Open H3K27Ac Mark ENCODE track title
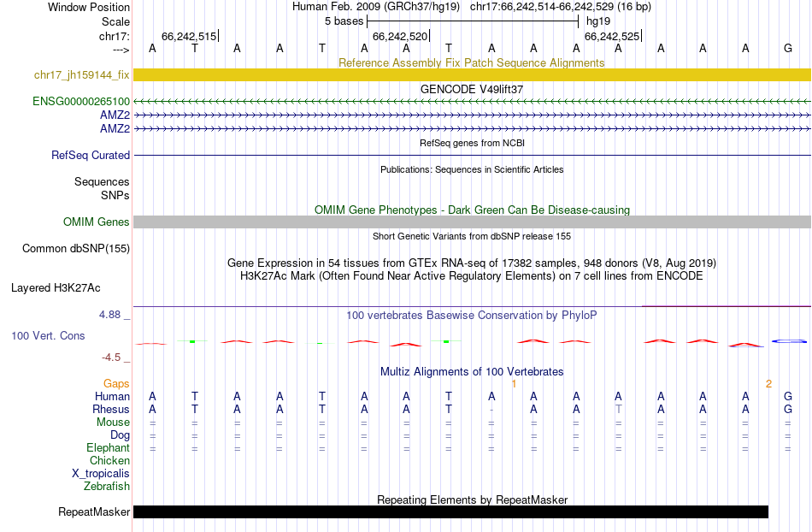This screenshot has width=812, height=532. [472, 275]
